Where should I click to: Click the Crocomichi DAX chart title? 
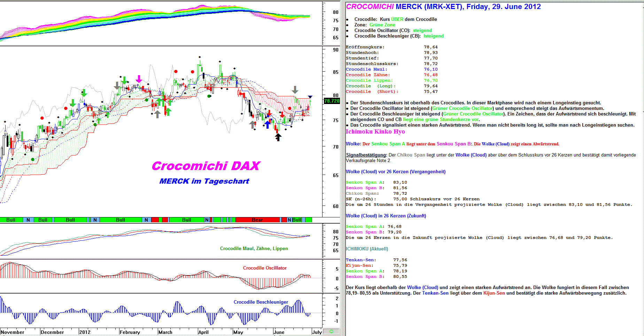point(206,166)
